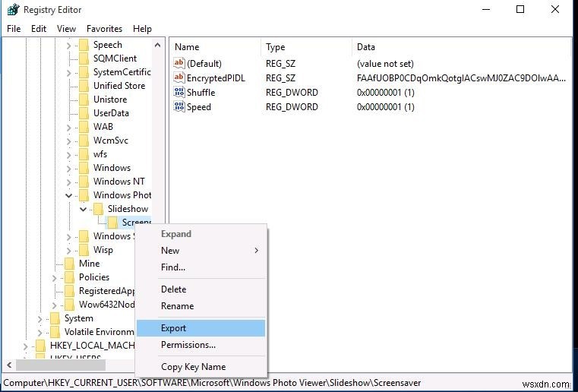Viewport: 578px width, 392px height.
Task: Click the SQMClient folder icon
Action: 84,58
